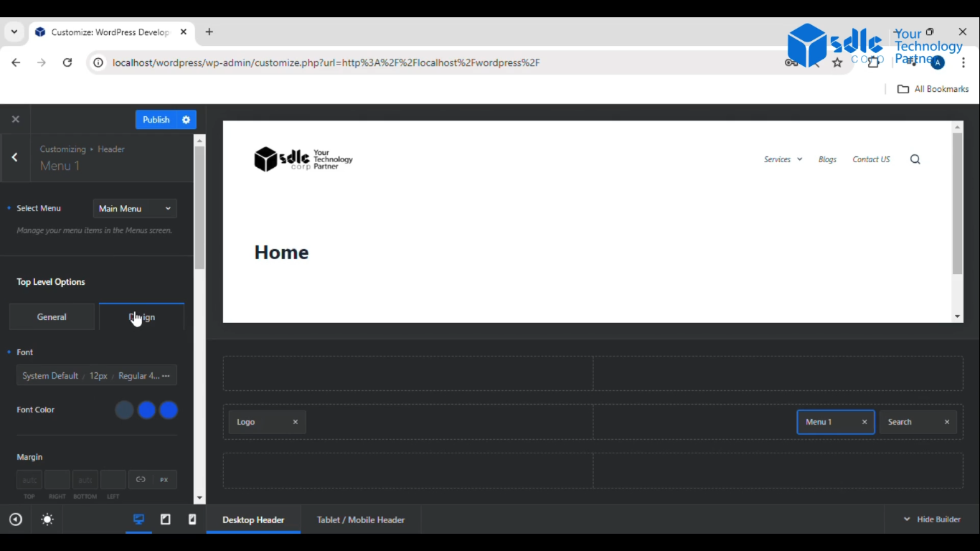Remove Menu 1 element with its X
Image resolution: width=980 pixels, height=551 pixels.
pyautogui.click(x=864, y=422)
